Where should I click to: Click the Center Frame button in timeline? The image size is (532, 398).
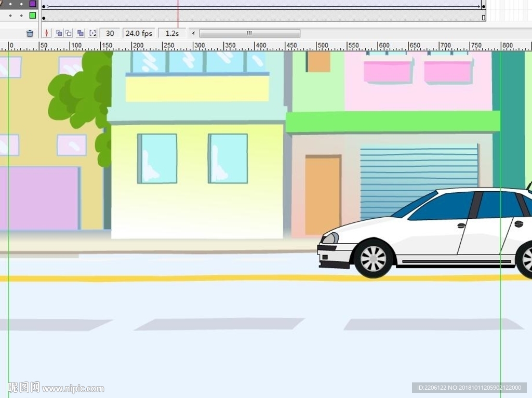pyautogui.click(x=47, y=33)
